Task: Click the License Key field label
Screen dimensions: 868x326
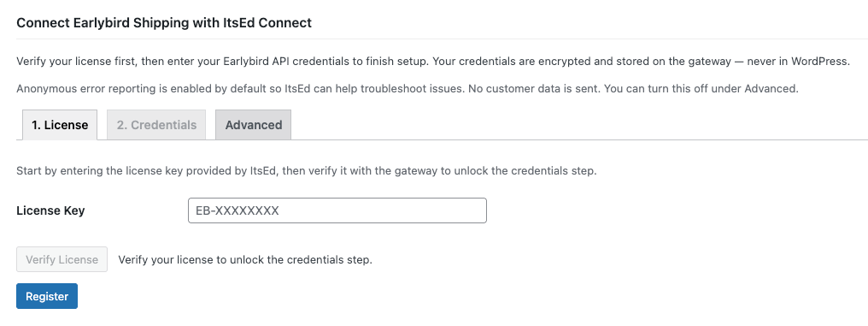Action: pos(50,210)
